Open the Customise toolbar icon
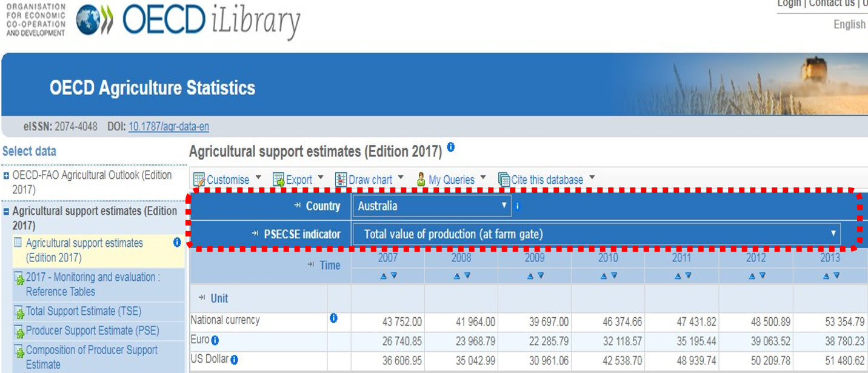Screen dimensions: 868x373 click(x=199, y=180)
